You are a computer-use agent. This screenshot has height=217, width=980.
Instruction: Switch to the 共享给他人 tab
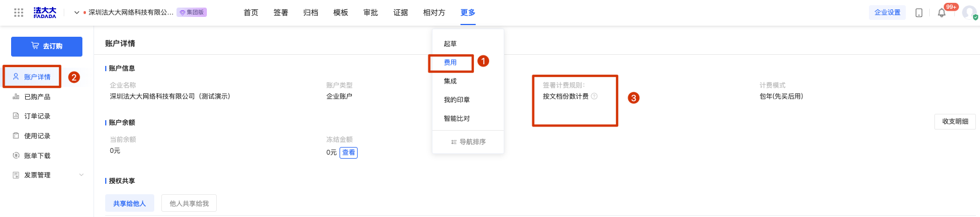tap(130, 204)
